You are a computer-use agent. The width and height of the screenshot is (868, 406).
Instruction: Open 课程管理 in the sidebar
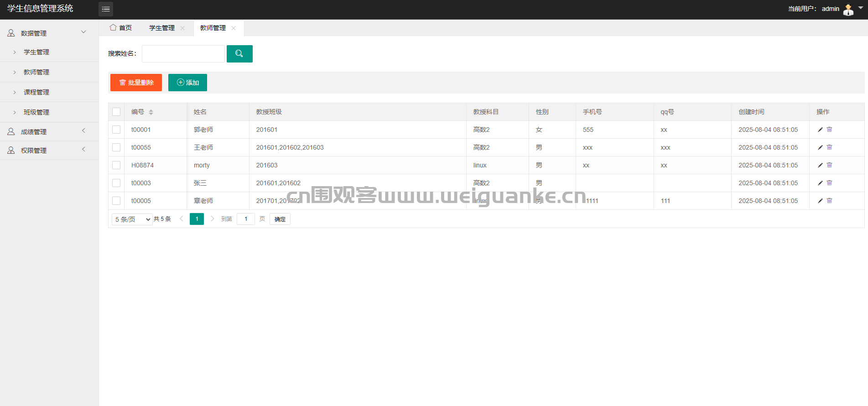pyautogui.click(x=36, y=92)
